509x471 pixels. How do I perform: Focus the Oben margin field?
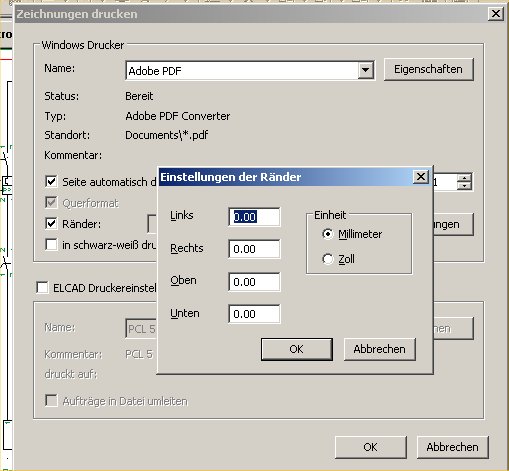[x=254, y=282]
